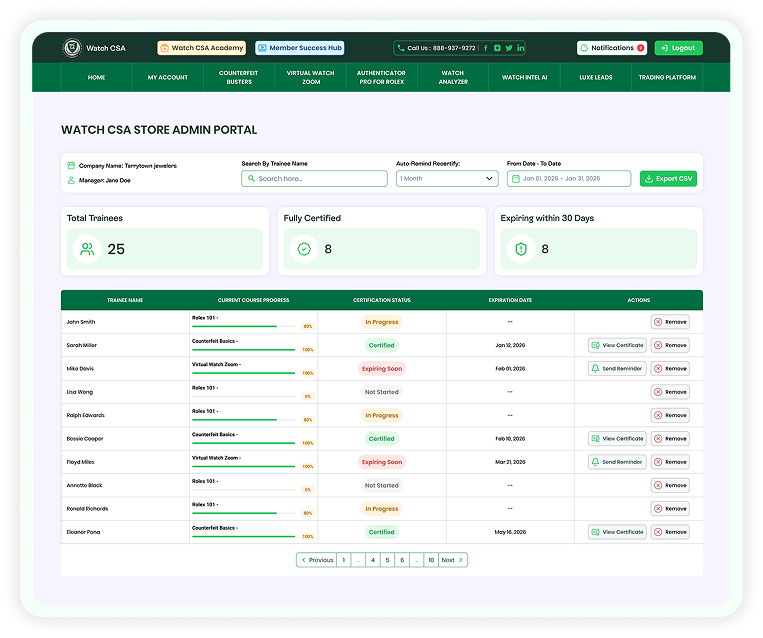This screenshot has height=638, width=763.
Task: Click certificate icon in Eleanor Pena row
Action: 596,532
